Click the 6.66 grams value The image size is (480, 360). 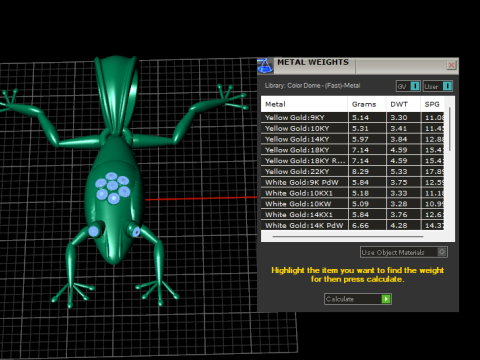(360, 226)
